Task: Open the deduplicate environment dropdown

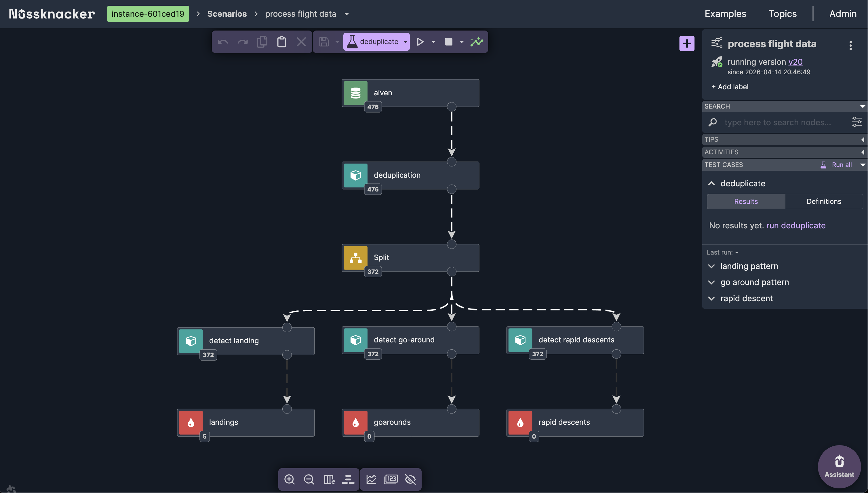Action: [x=405, y=41]
